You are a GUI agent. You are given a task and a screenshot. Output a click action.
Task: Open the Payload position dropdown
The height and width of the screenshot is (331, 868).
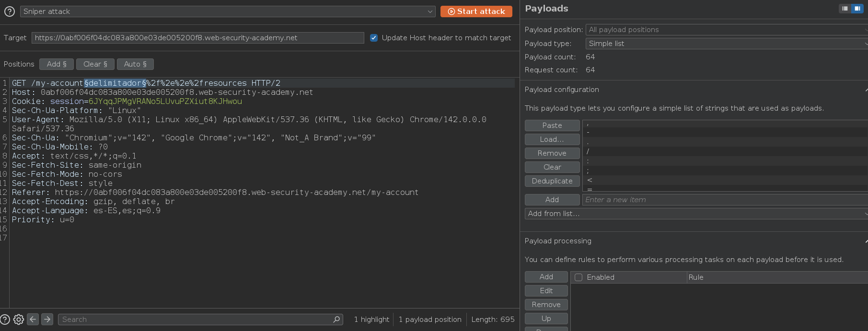726,30
